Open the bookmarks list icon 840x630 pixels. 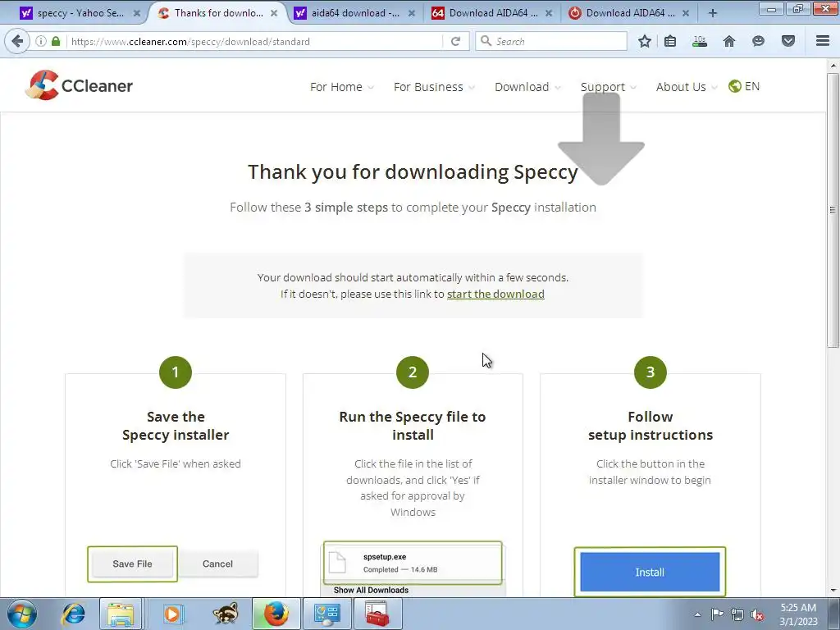(x=670, y=41)
